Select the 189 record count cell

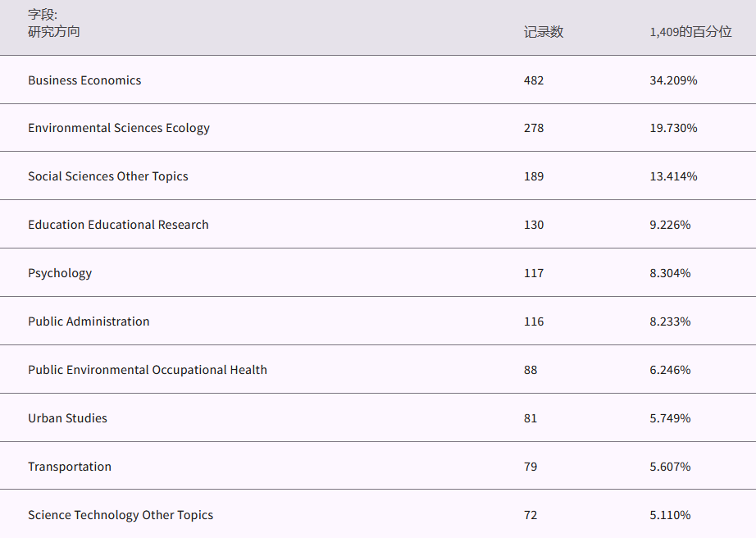(534, 176)
